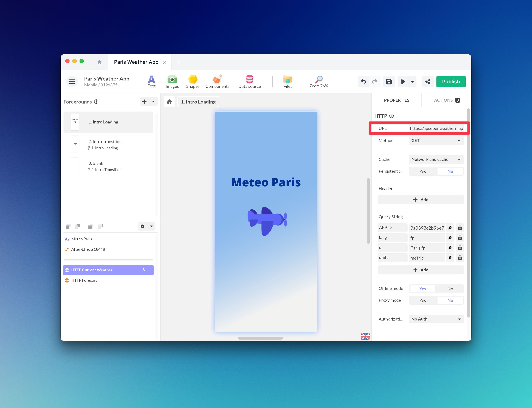The image size is (532, 408).
Task: Set Persistent cache to Yes
Action: 422,171
